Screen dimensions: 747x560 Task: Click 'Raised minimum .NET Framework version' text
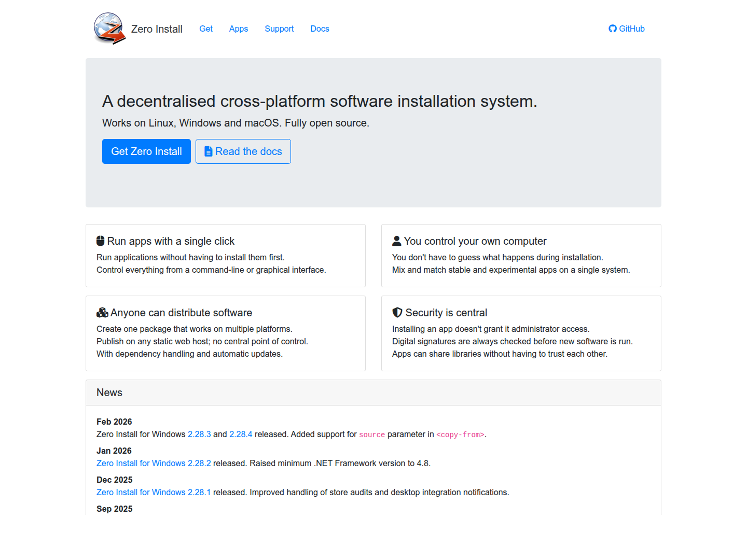click(340, 463)
